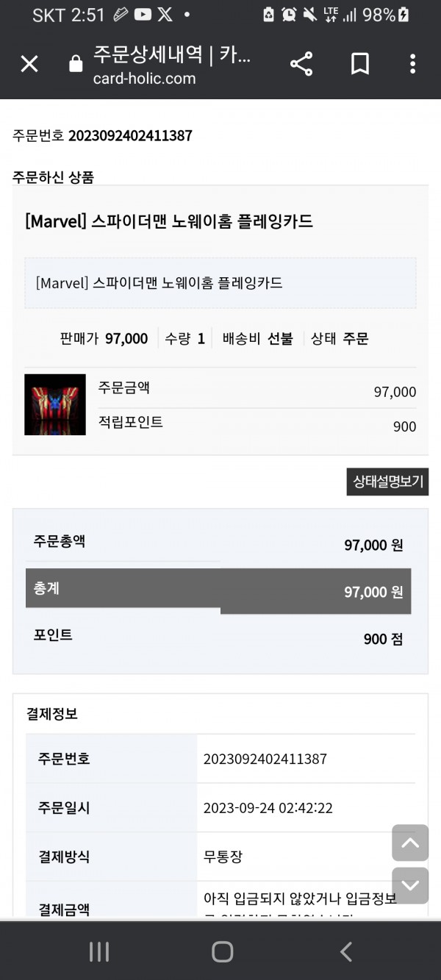The image size is (441, 980).
Task: Tap the card-holic.com URL text
Action: tap(145, 78)
